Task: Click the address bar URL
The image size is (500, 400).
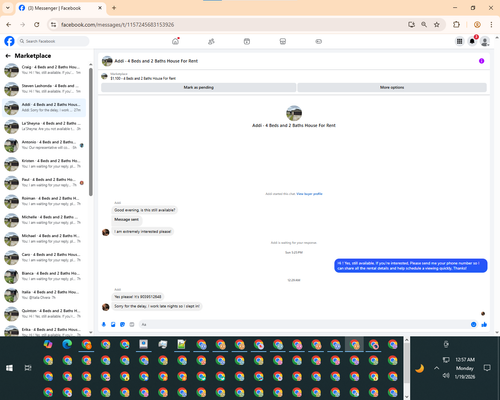Action: click(x=117, y=25)
